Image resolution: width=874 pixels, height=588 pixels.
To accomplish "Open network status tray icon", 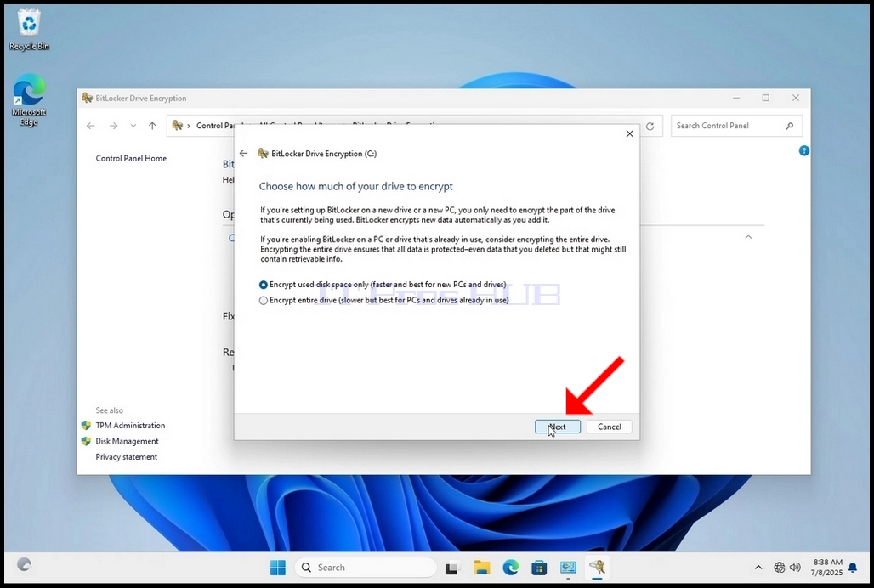I will click(780, 568).
